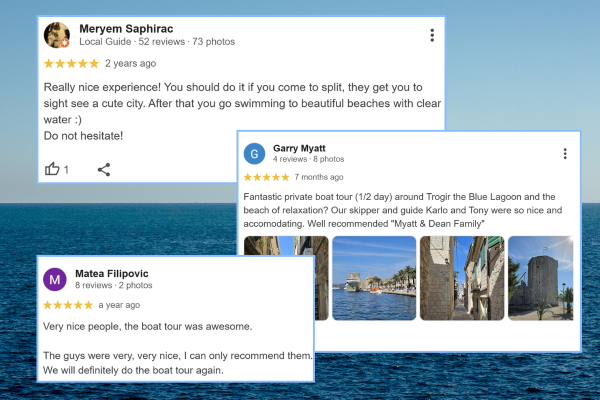View the stone tower photo thumbnail
Image resolution: width=600 pixels, height=400 pixels.
(x=540, y=278)
